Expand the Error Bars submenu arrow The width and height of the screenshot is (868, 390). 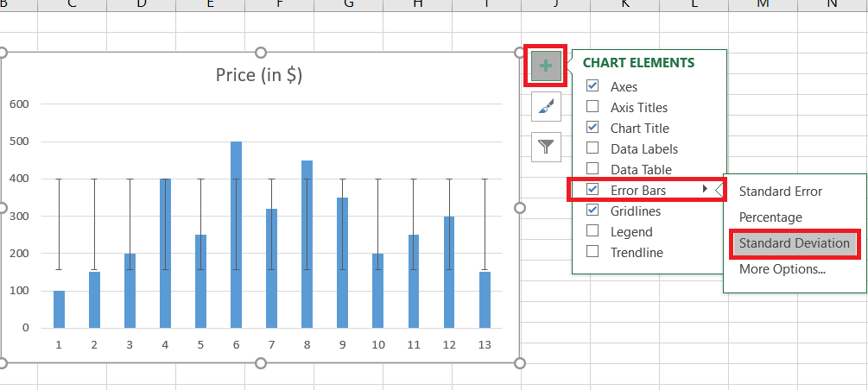[x=705, y=189]
